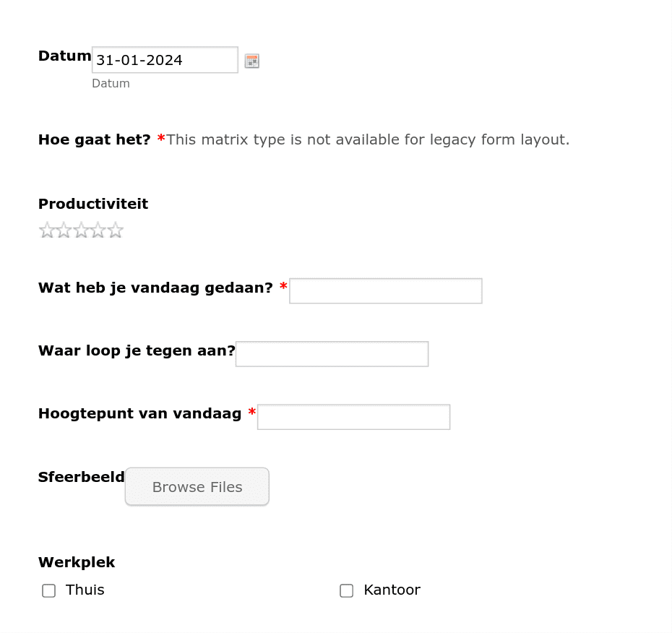This screenshot has width=672, height=633.
Task: Rate productivity with the second star
Action: 64,230
